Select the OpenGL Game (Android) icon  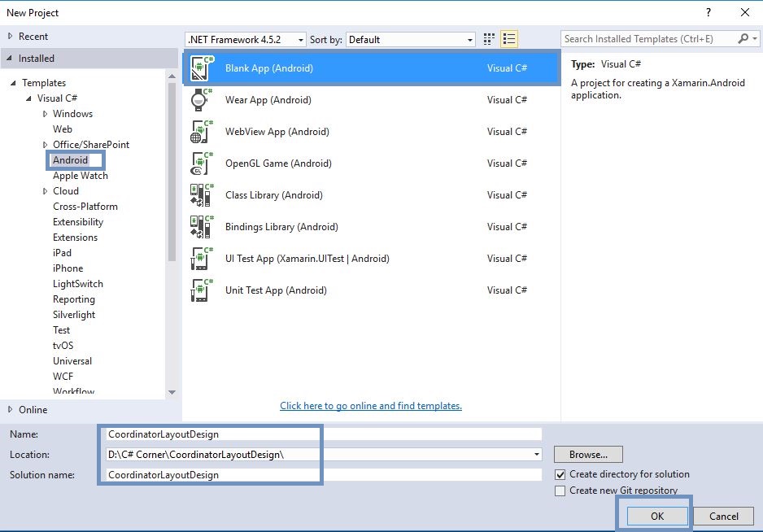click(201, 164)
